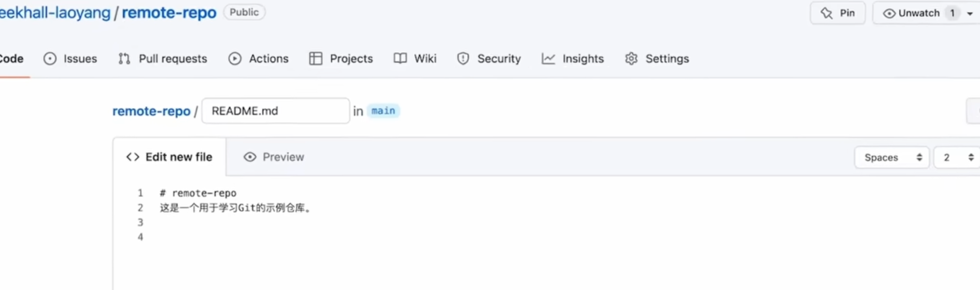Click the Security shield icon

463,59
